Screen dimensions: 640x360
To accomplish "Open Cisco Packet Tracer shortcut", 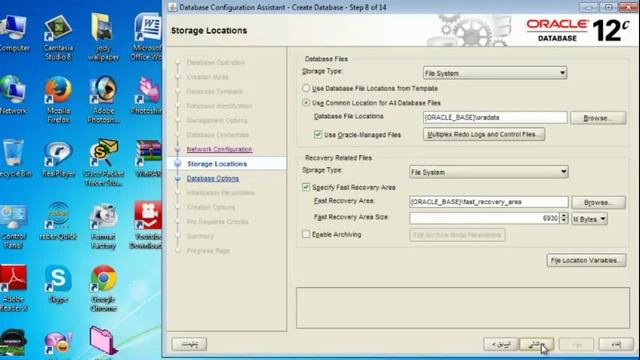I will (104, 162).
